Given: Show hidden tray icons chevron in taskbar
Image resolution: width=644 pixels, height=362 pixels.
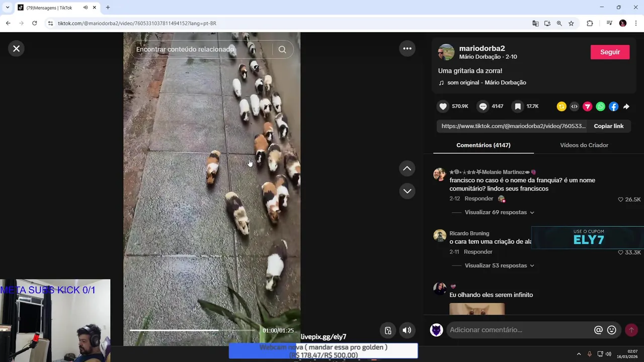Looking at the screenshot, I should coord(579,354).
